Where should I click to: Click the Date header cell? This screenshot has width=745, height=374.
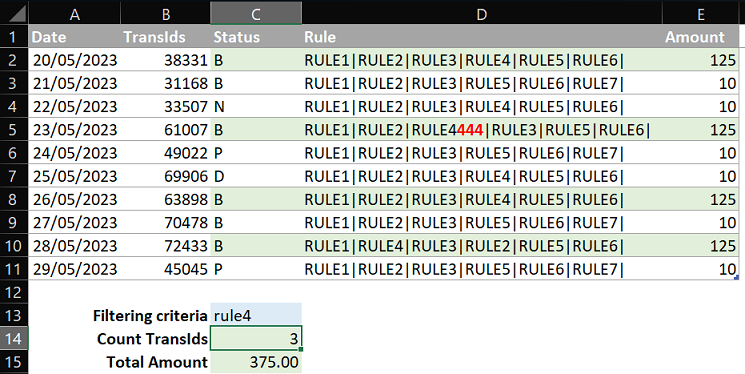(74, 37)
